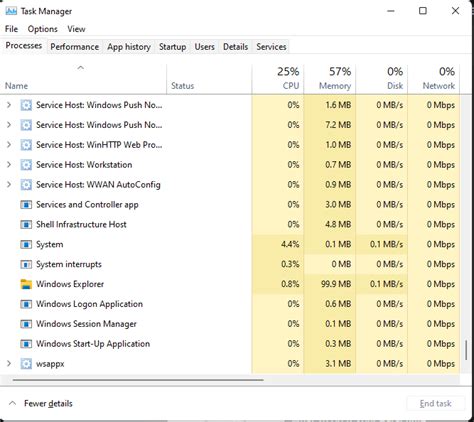Click the gear icon beside Service Host: WWAN AutoConfig
Screen dimensions: 474x422
pyautogui.click(x=26, y=185)
